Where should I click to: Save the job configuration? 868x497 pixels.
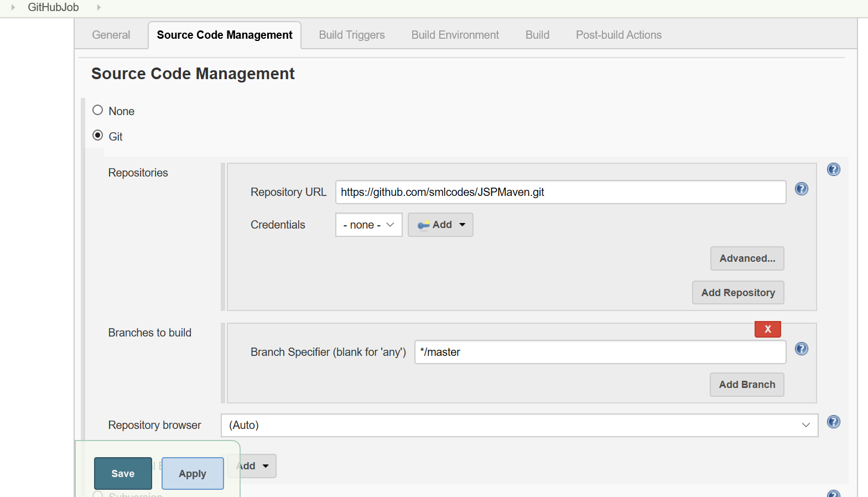(x=123, y=474)
